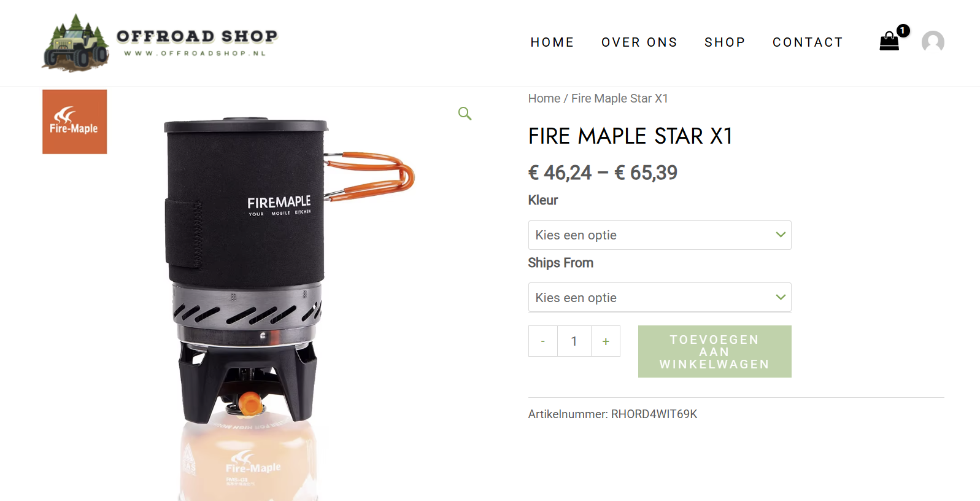Click the Offroad Shop site title text

point(197,36)
